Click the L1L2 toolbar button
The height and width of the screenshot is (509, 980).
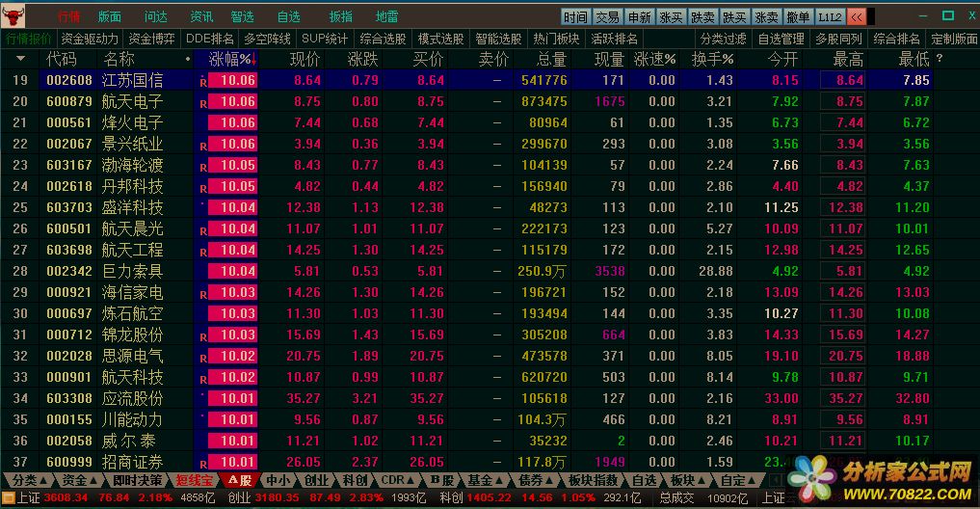click(831, 17)
